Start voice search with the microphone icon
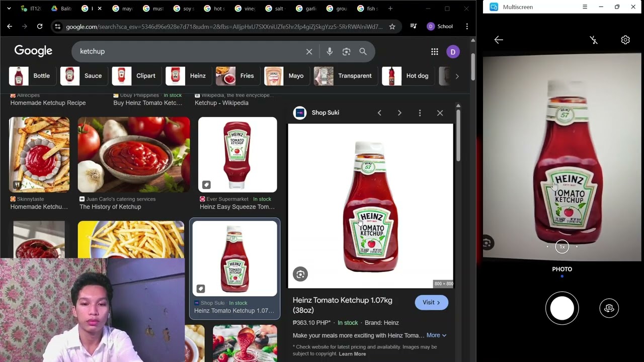This screenshot has width=644, height=362. pyautogui.click(x=329, y=51)
